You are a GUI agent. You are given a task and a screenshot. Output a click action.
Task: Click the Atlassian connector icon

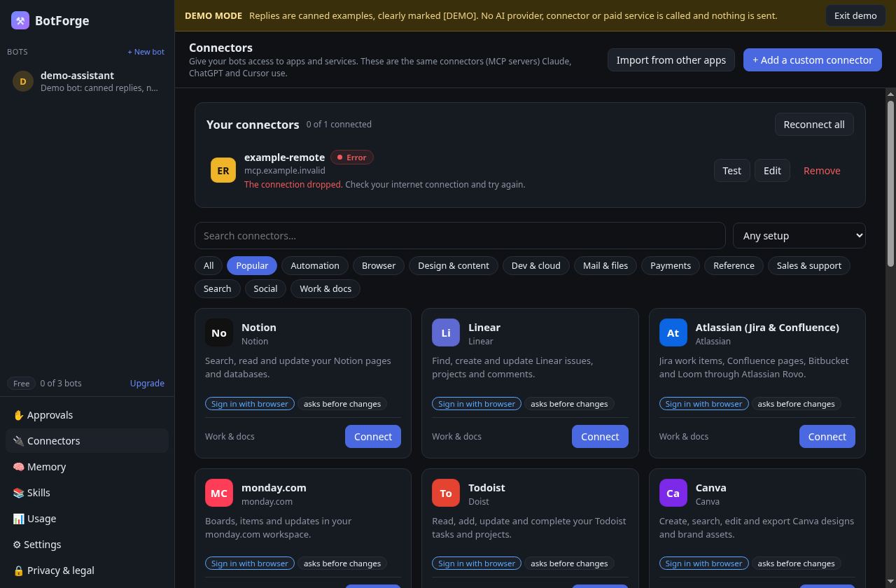click(x=673, y=333)
